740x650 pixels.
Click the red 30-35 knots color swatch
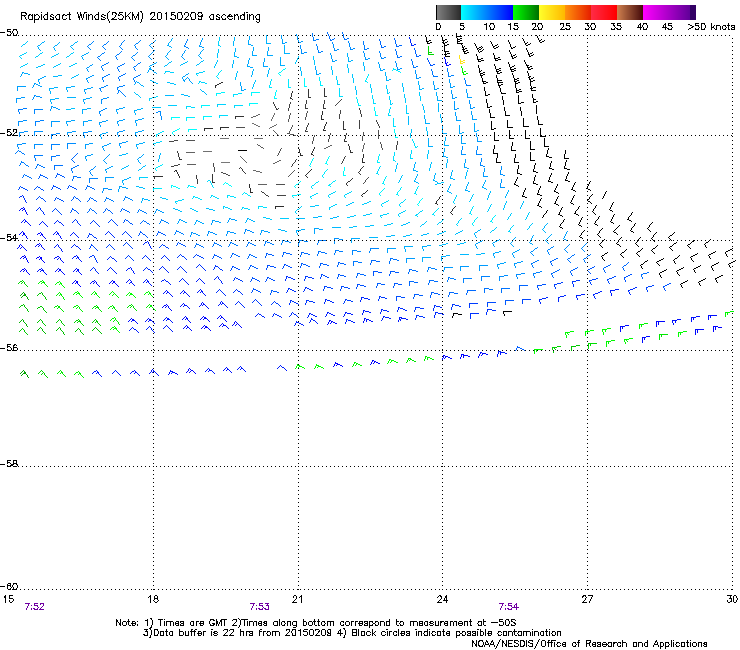604,12
